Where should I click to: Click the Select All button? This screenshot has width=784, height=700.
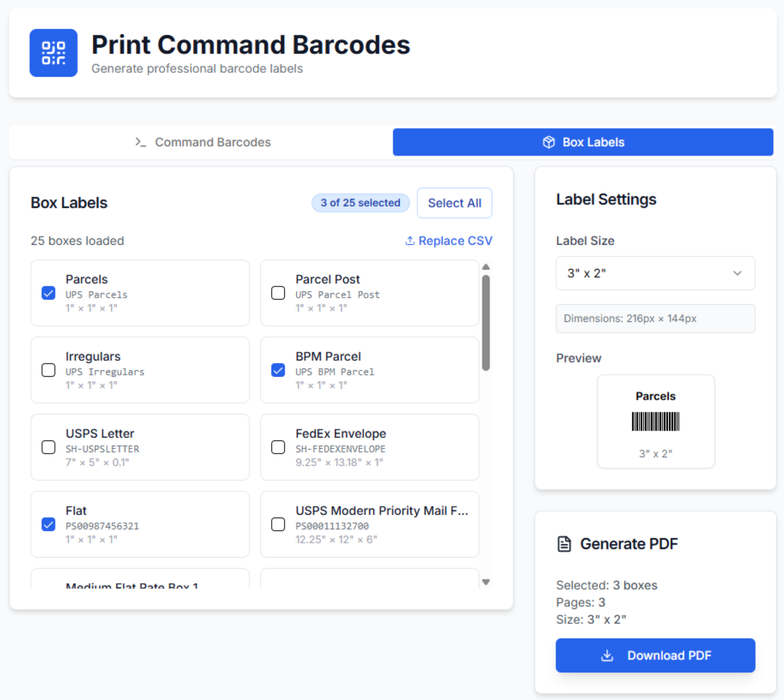point(454,203)
